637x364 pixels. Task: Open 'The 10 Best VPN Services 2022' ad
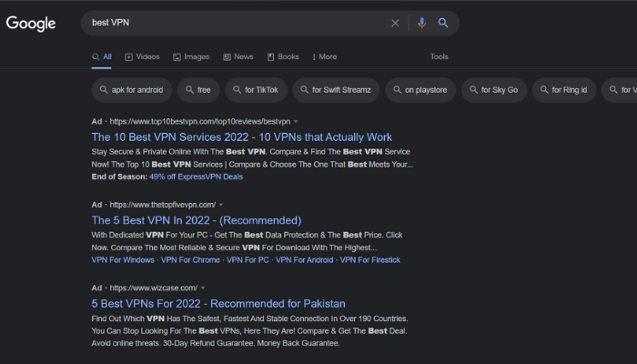pos(242,136)
